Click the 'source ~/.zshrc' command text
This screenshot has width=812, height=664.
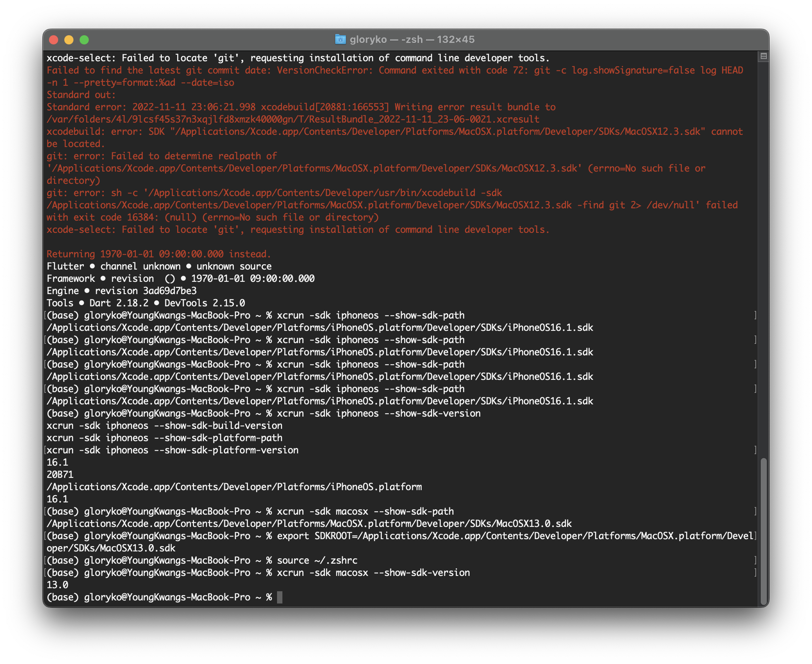[x=317, y=560]
